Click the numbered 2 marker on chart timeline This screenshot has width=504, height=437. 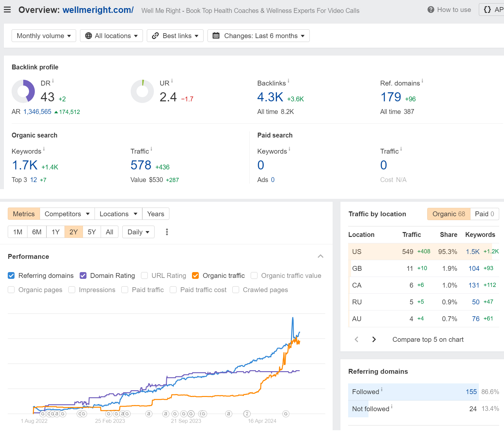[x=247, y=414]
